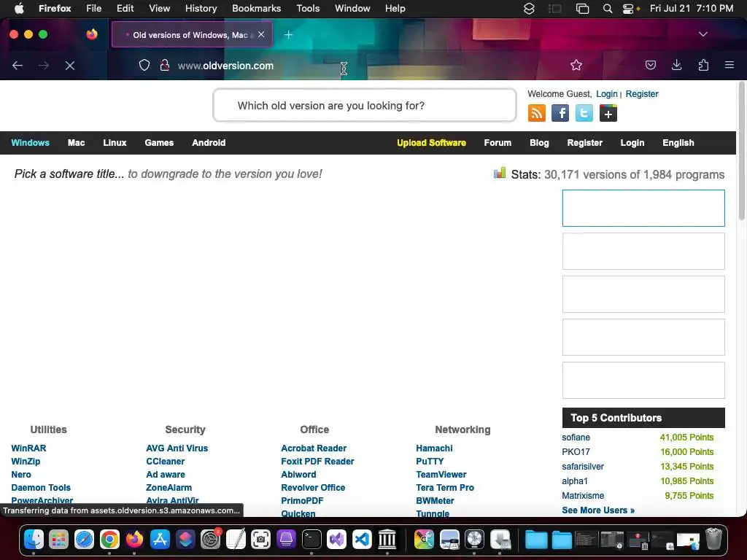Screen dimensions: 747x560
Task: Select the Old versions of Windows browser tab
Action: 192,35
